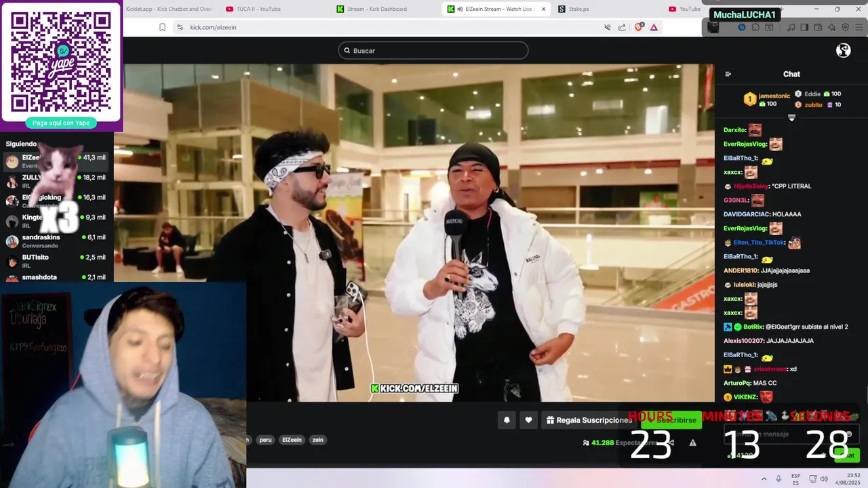The width and height of the screenshot is (868, 488).
Task: Click Elton_Tito_TikTok username in chat
Action: 759,243
